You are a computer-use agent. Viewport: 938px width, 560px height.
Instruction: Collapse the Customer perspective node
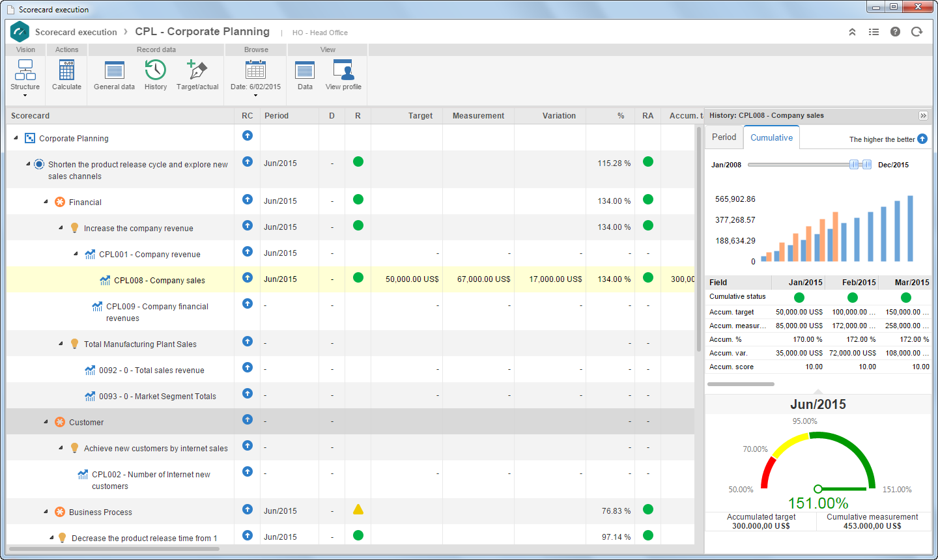coord(46,422)
